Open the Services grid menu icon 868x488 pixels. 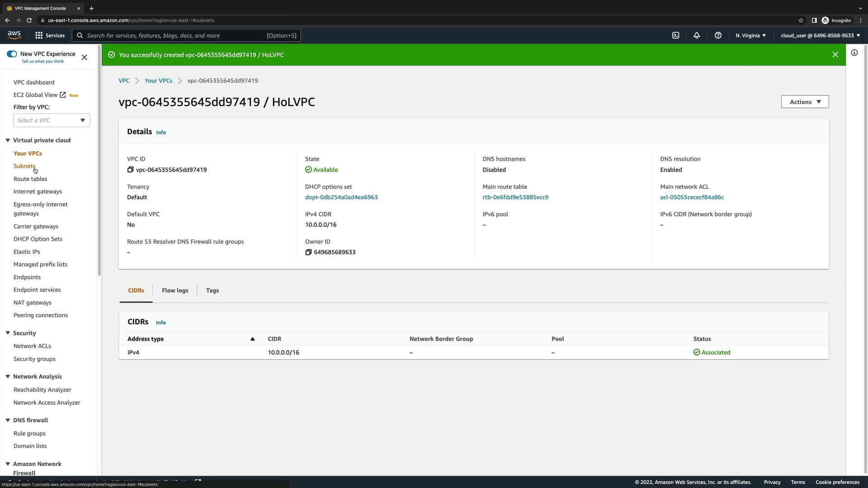pyautogui.click(x=39, y=35)
